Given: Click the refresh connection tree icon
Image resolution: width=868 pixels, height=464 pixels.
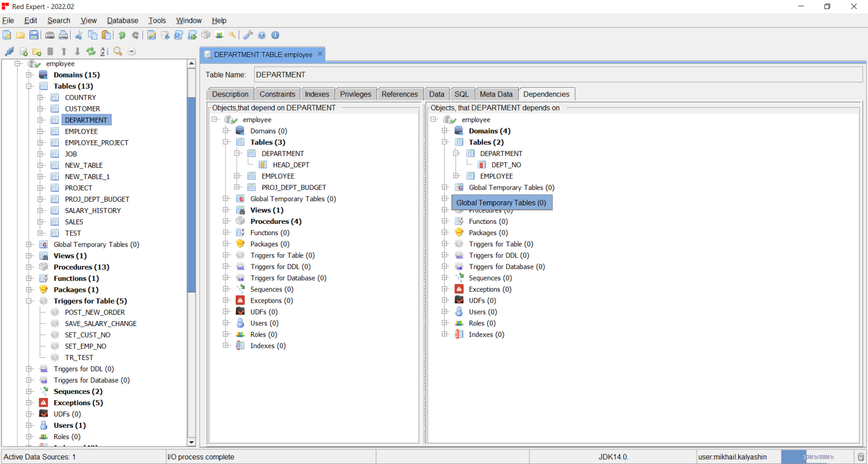Looking at the screenshot, I should tap(90, 51).
